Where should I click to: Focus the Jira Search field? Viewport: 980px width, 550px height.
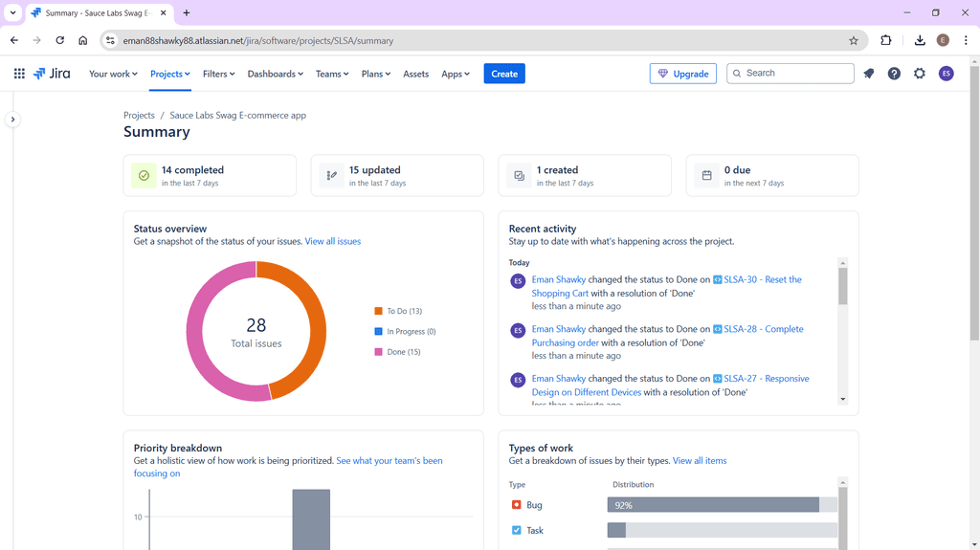[790, 73]
